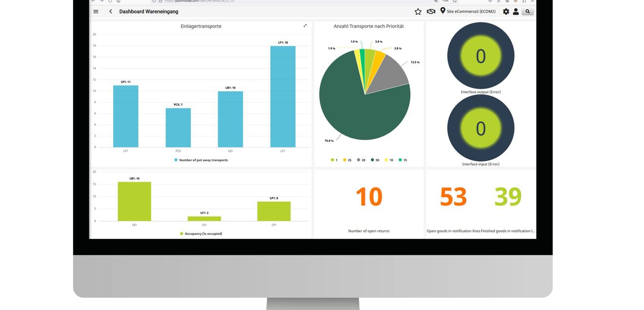Click the site location pin icon
Image resolution: width=644 pixels, height=310 pixels.
[x=443, y=10]
